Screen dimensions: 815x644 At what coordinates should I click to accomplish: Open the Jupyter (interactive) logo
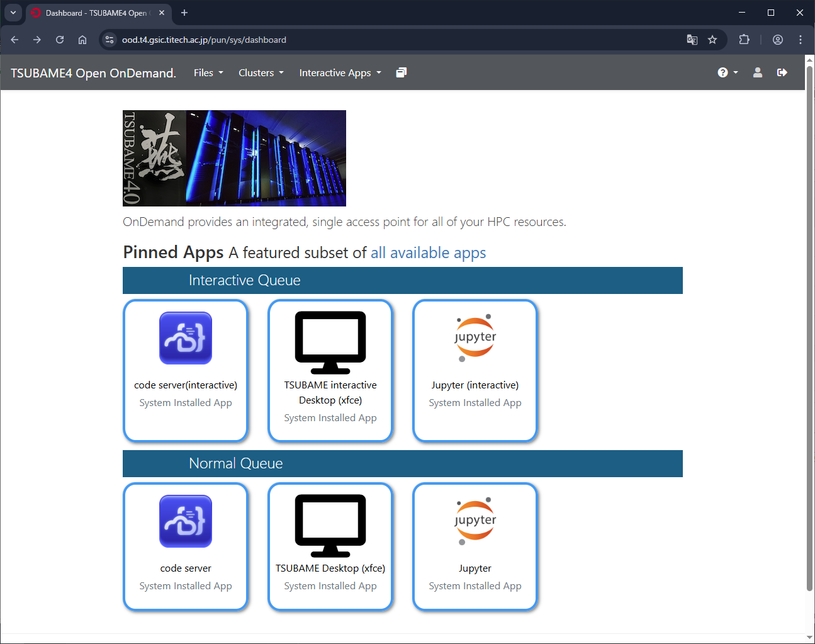coord(475,338)
